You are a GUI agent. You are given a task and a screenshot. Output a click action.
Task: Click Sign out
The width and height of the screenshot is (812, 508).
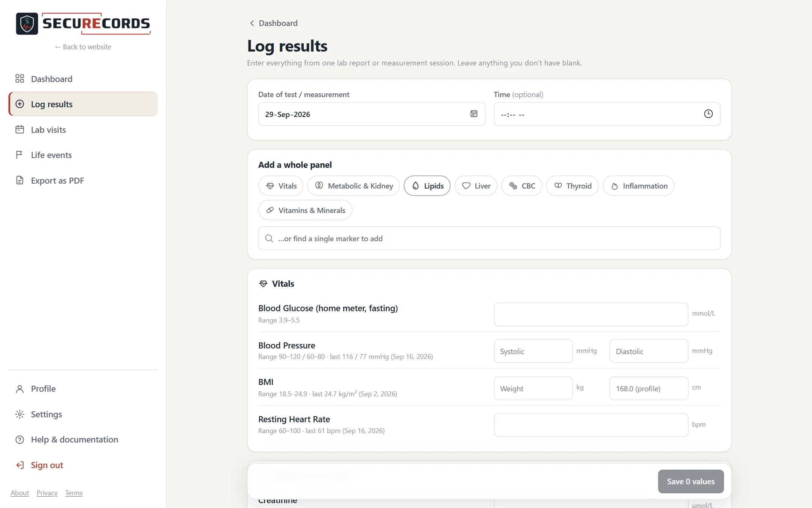tap(83, 465)
